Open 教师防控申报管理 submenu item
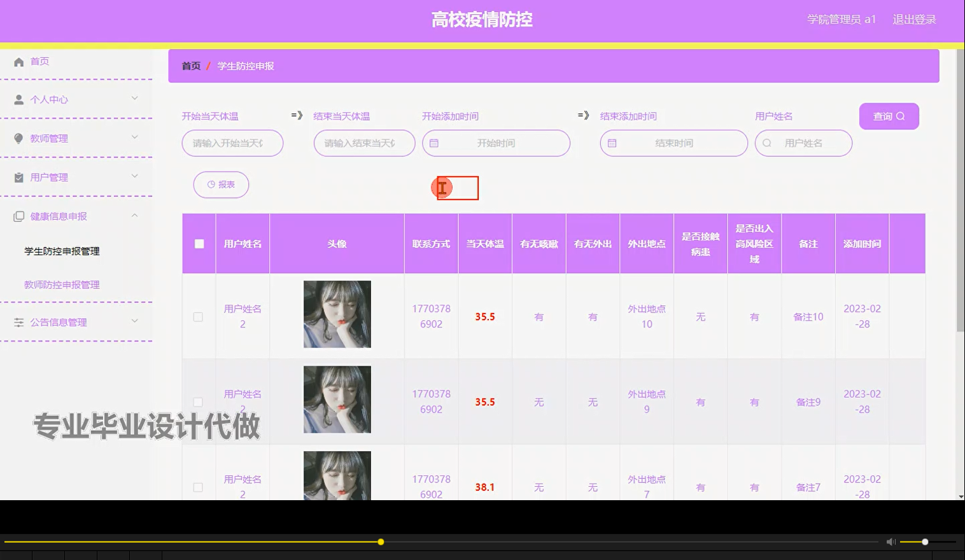 (x=62, y=285)
